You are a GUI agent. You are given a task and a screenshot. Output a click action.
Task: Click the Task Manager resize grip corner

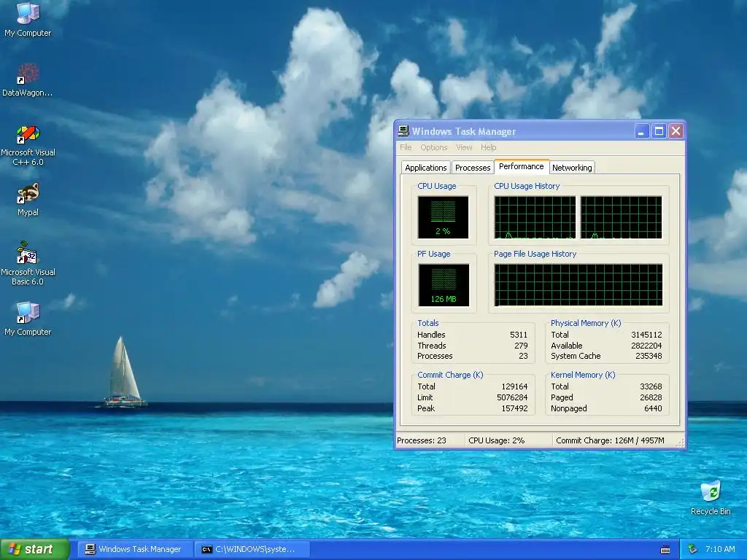[x=681, y=443]
